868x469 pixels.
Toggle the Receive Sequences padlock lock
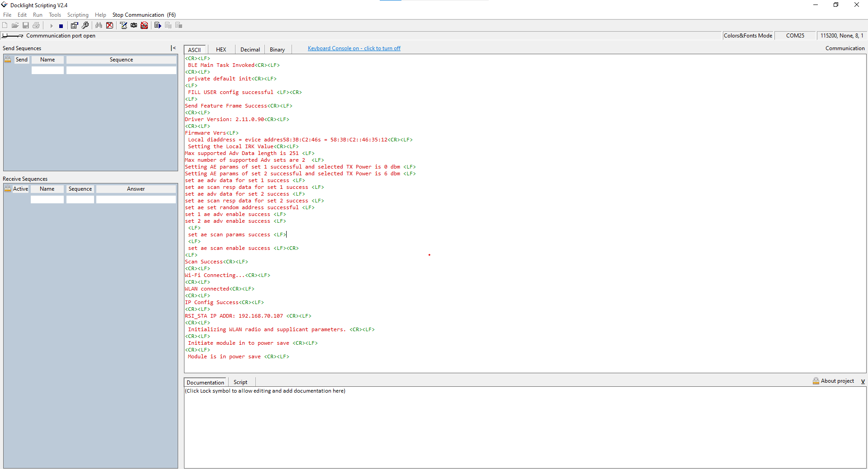(7, 188)
